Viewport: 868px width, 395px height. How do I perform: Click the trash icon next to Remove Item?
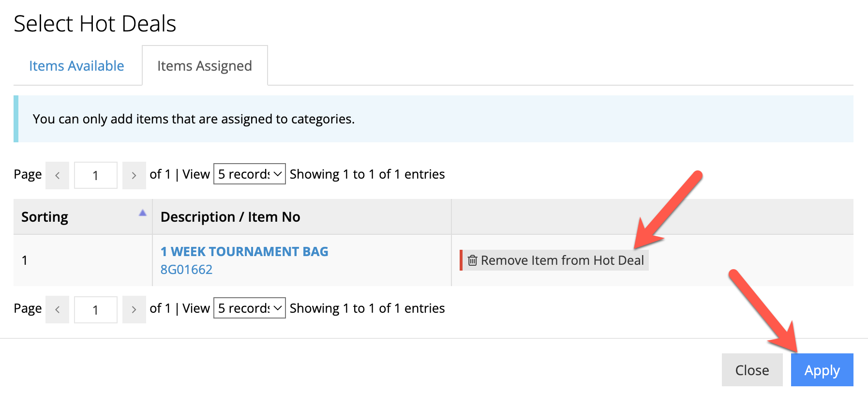coord(472,260)
